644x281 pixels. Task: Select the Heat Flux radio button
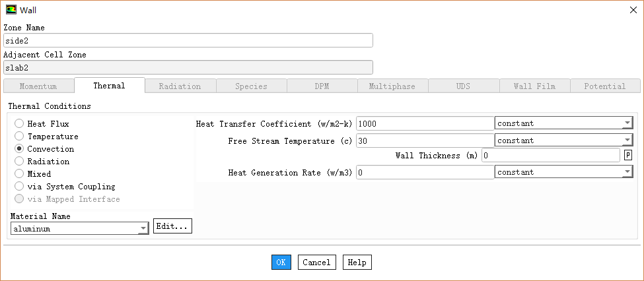(x=19, y=124)
